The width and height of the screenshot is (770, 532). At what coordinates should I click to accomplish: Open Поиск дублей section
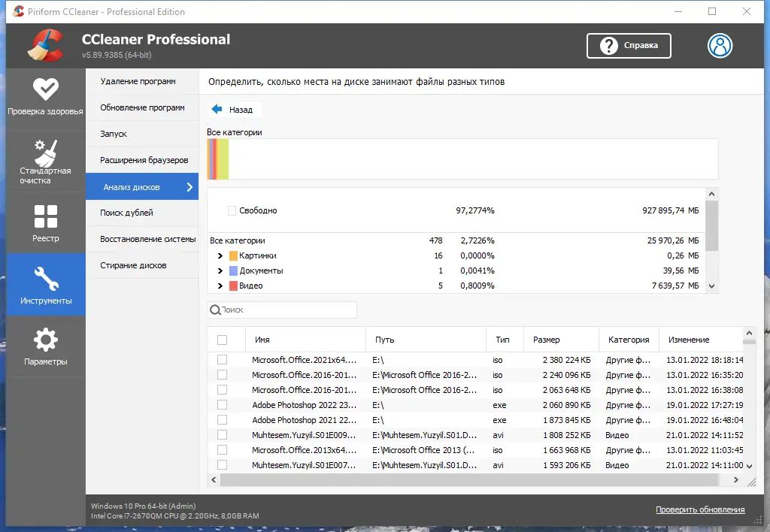tap(142, 213)
